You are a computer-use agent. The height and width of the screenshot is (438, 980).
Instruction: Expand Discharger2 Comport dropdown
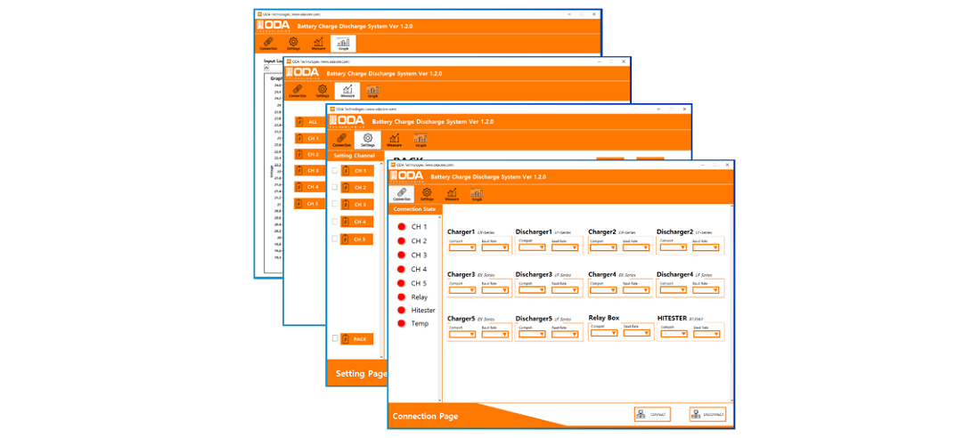(674, 247)
